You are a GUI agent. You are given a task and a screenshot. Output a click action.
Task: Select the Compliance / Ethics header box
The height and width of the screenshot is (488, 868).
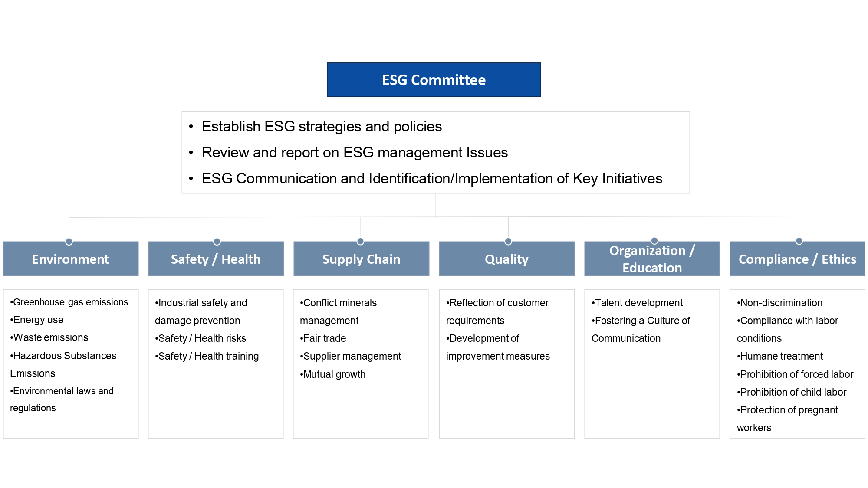[797, 259]
